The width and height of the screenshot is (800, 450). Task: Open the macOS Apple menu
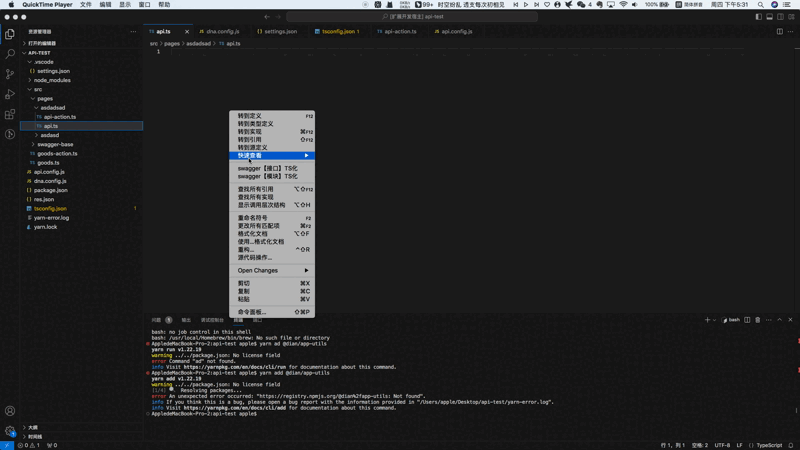coord(11,5)
